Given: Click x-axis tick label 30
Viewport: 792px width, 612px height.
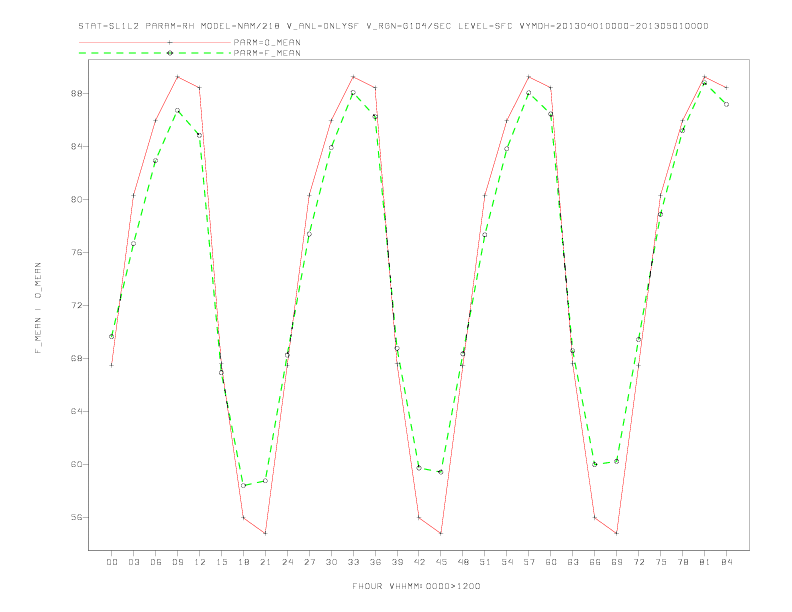Looking at the screenshot, I should [331, 562].
